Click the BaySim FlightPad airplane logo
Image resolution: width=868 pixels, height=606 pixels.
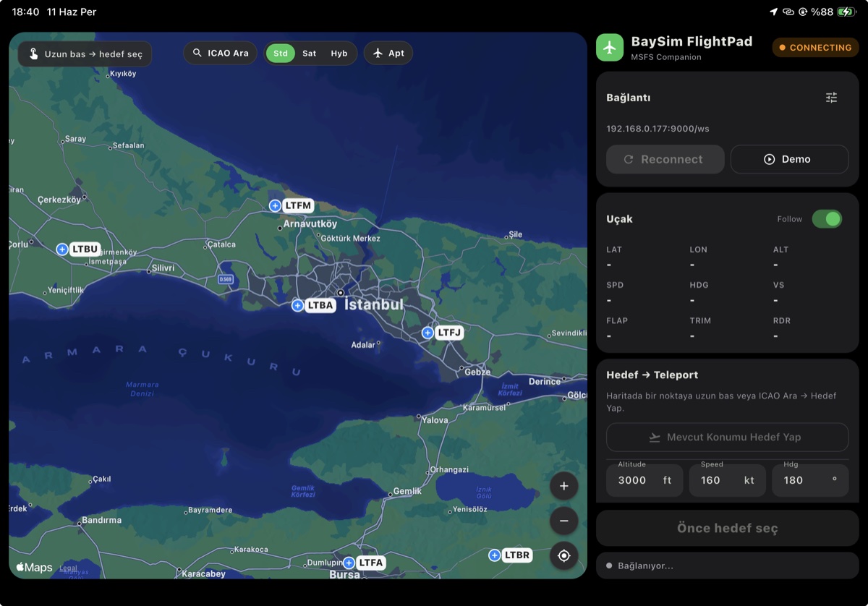610,48
